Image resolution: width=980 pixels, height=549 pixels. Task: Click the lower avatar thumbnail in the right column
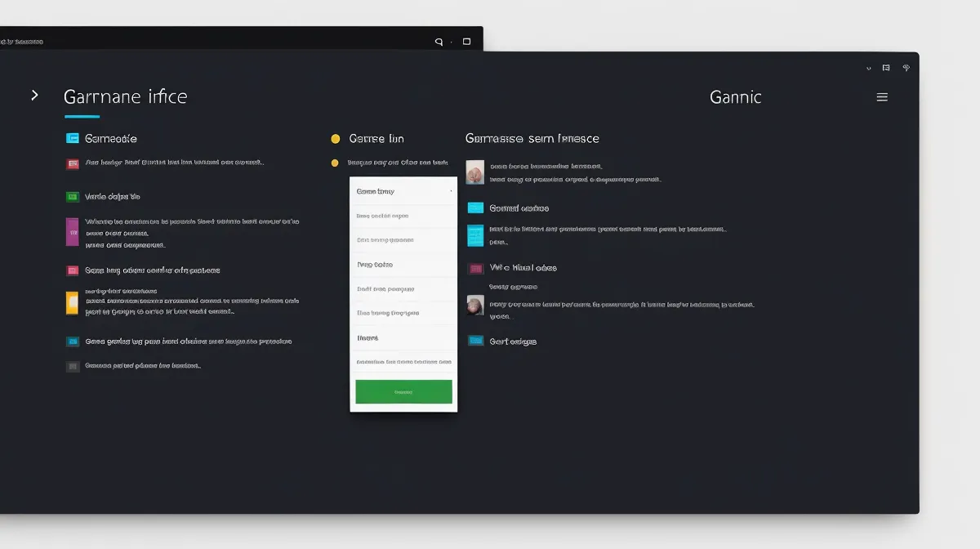(x=475, y=306)
